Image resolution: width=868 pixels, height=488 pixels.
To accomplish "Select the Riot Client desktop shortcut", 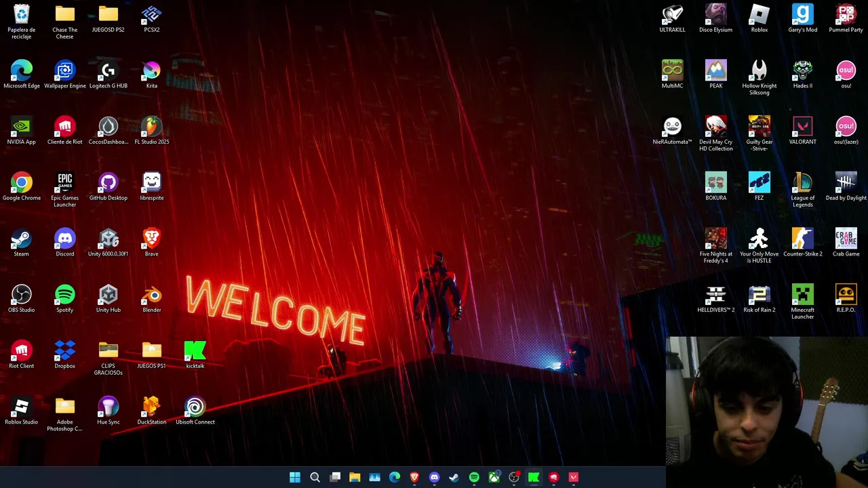I will 22,355.
